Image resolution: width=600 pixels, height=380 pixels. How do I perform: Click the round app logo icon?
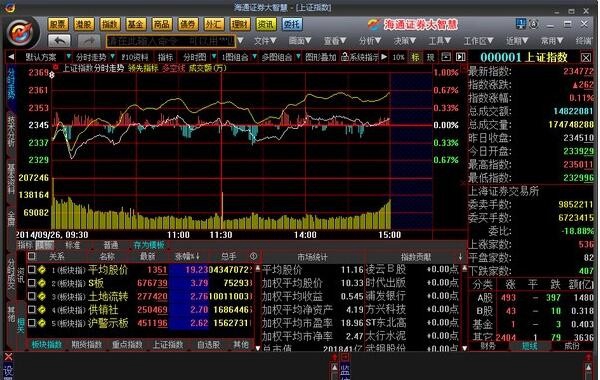22,33
